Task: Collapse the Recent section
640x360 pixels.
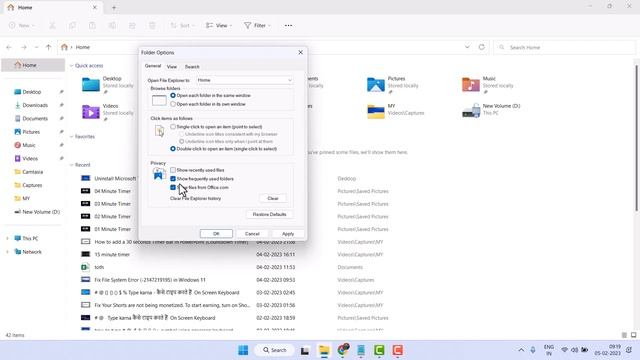Action: pyautogui.click(x=71, y=165)
